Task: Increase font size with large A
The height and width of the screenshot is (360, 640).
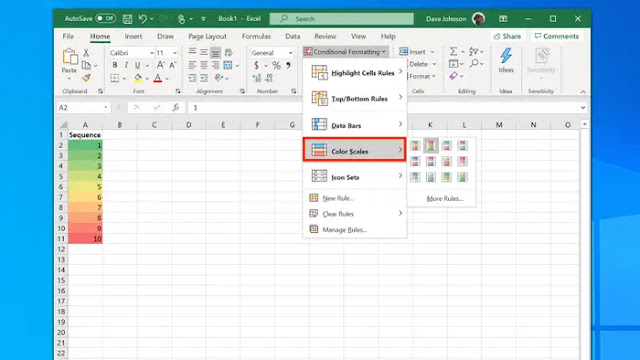Action: pyautogui.click(x=161, y=65)
